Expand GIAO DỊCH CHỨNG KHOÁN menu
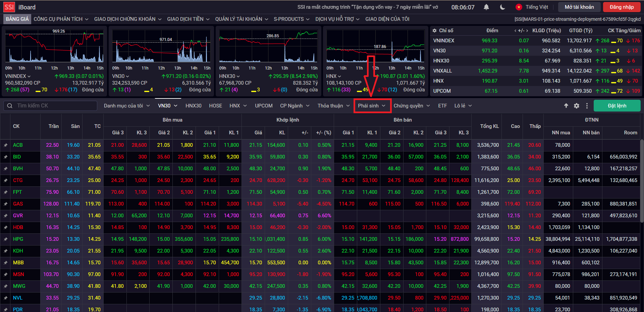The height and width of the screenshot is (312, 644). (x=128, y=19)
